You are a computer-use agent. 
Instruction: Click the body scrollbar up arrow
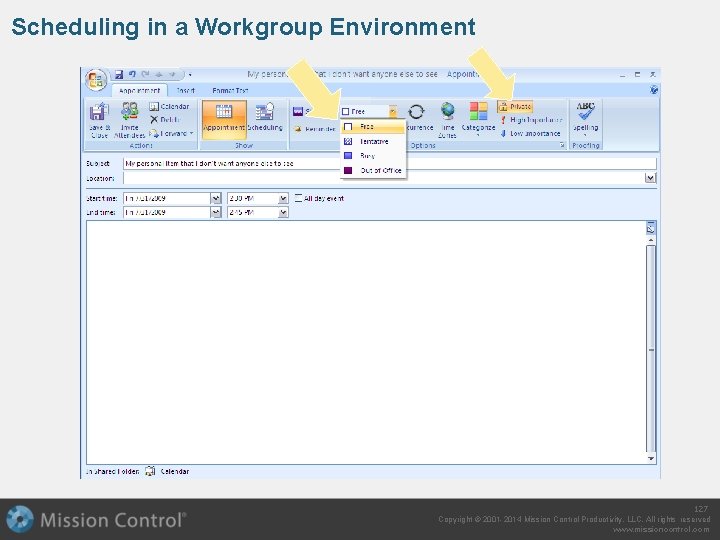pyautogui.click(x=651, y=240)
